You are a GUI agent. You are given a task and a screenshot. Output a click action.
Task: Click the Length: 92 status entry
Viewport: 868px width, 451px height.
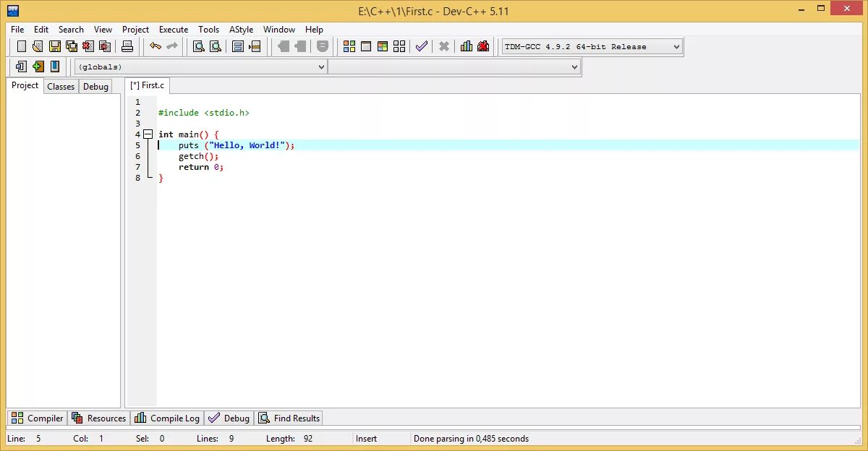click(x=289, y=439)
